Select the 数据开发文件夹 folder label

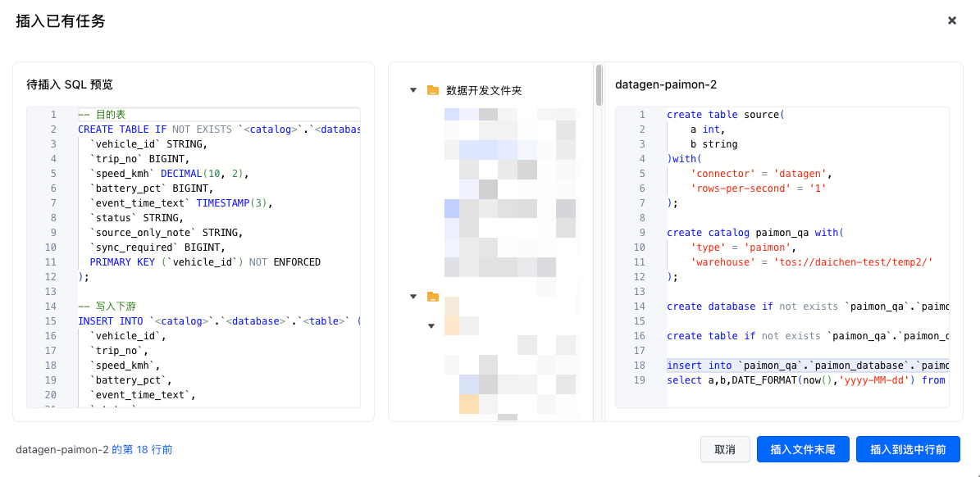(x=484, y=90)
